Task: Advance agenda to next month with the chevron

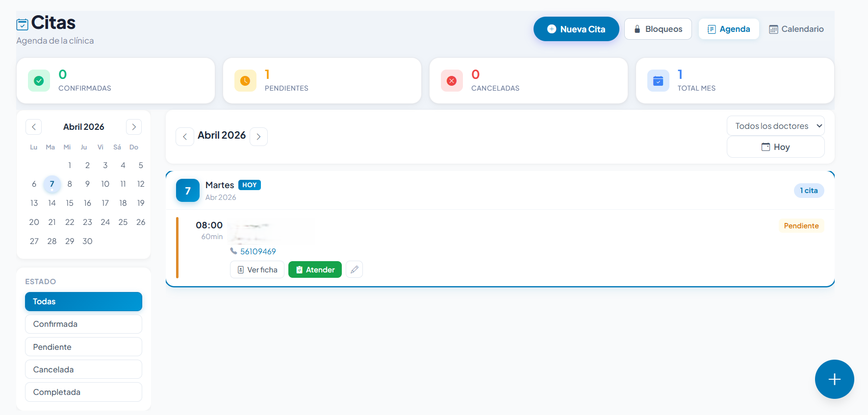Action: [258, 137]
